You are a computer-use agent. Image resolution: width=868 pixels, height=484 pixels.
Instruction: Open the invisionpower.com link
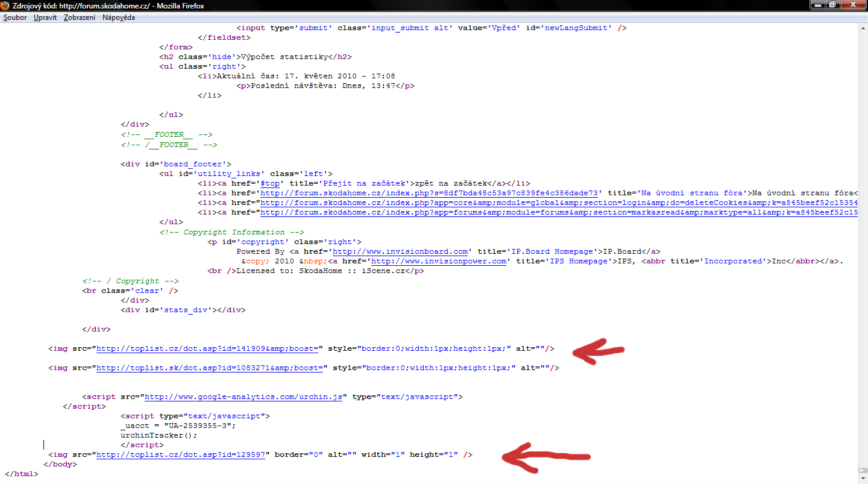click(439, 261)
